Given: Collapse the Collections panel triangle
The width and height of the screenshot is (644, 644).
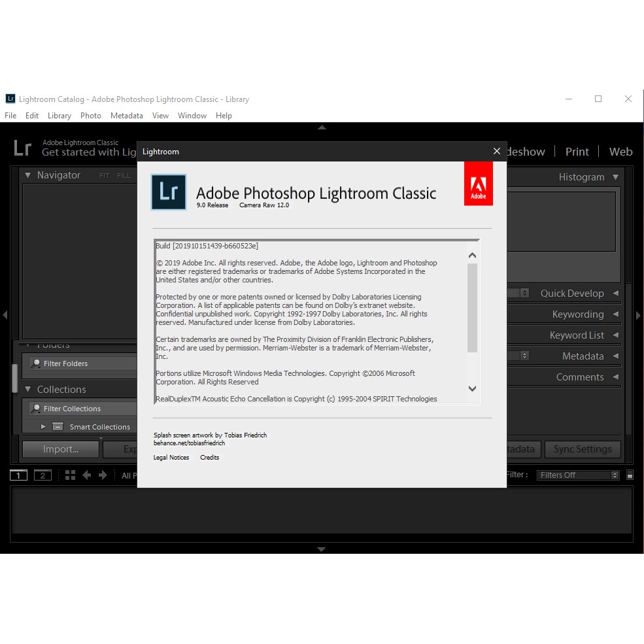Looking at the screenshot, I should click(x=27, y=389).
